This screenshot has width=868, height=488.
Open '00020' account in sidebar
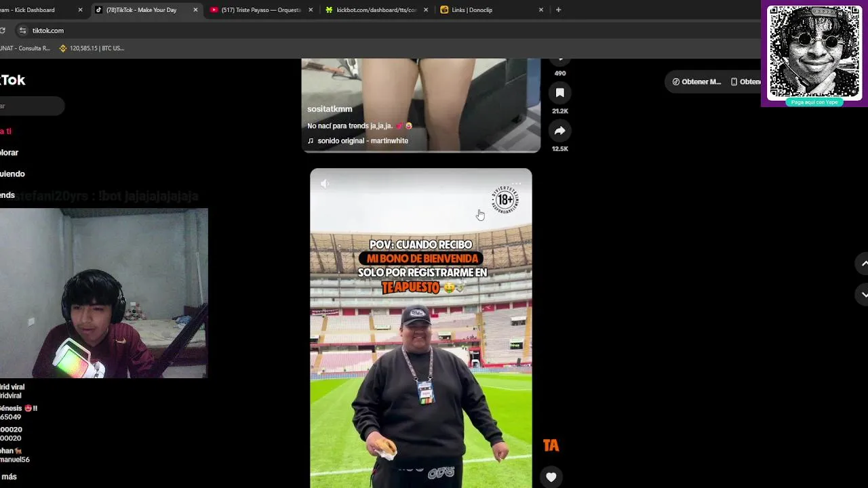(x=11, y=434)
